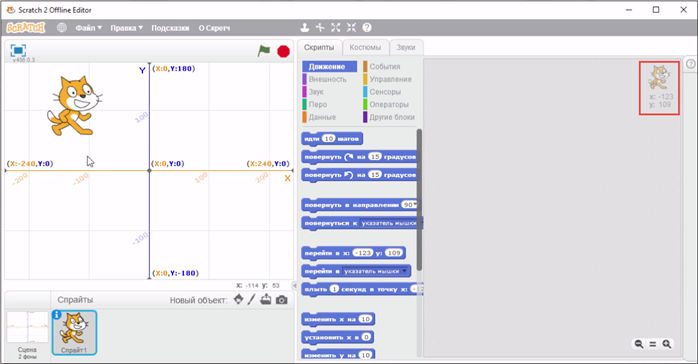Image resolution: width=698 pixels, height=364 pixels.
Task: Collapse the stage with the small arrow
Action: (294, 285)
